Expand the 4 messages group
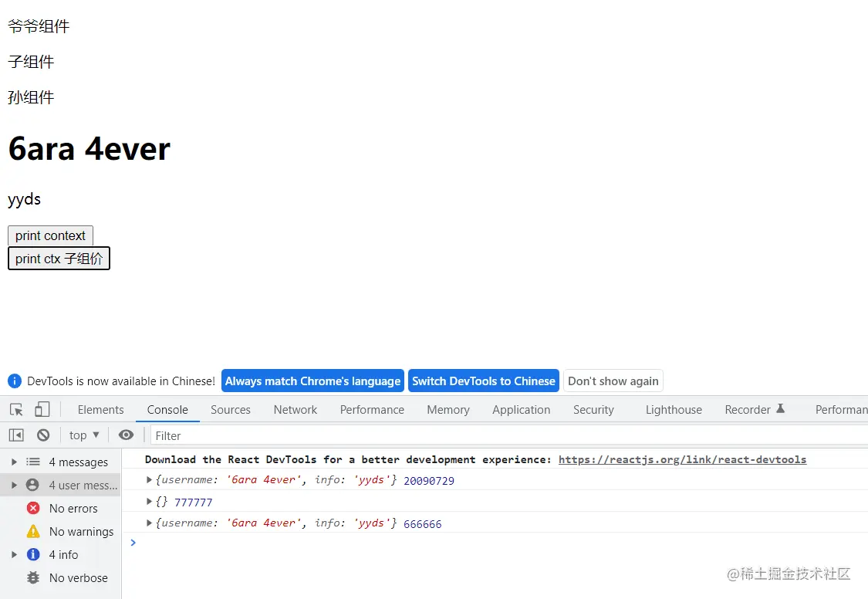 pos(15,462)
